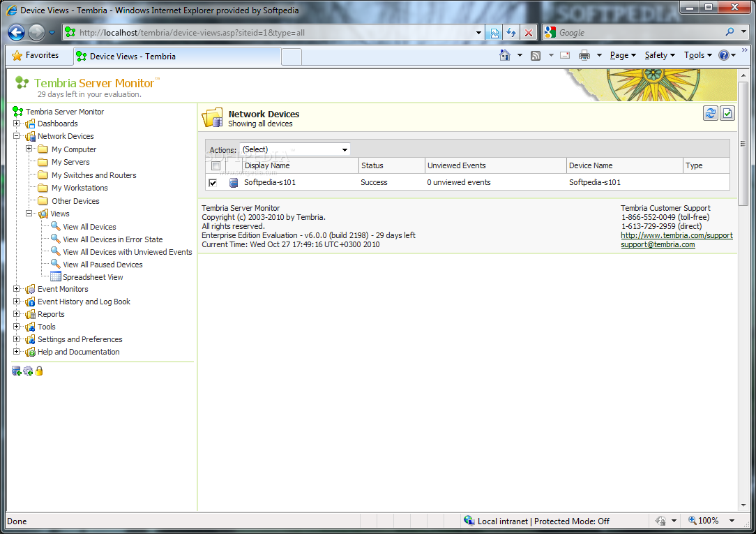Image resolution: width=756 pixels, height=534 pixels.
Task: Click the red Stop icon in address bar
Action: (x=529, y=33)
